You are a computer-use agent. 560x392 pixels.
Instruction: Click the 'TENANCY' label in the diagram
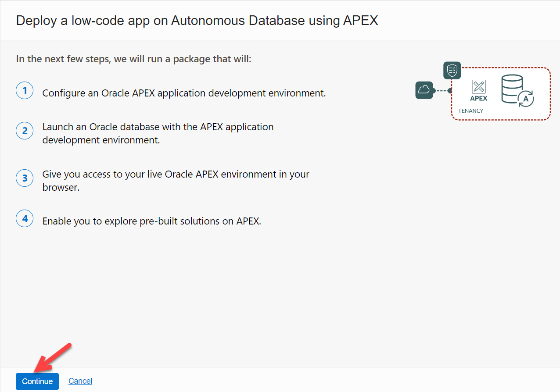tap(470, 111)
